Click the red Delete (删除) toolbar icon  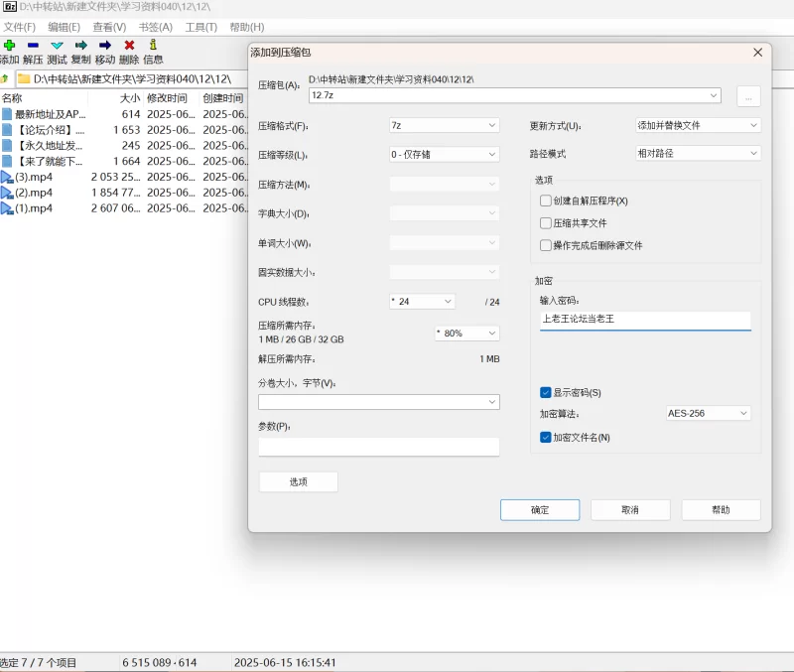click(x=129, y=45)
